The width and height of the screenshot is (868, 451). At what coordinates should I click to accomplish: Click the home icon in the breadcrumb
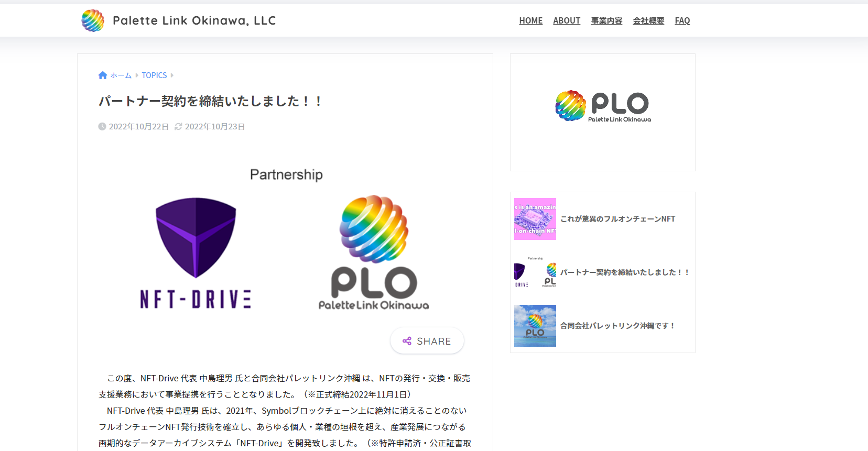pyautogui.click(x=103, y=75)
